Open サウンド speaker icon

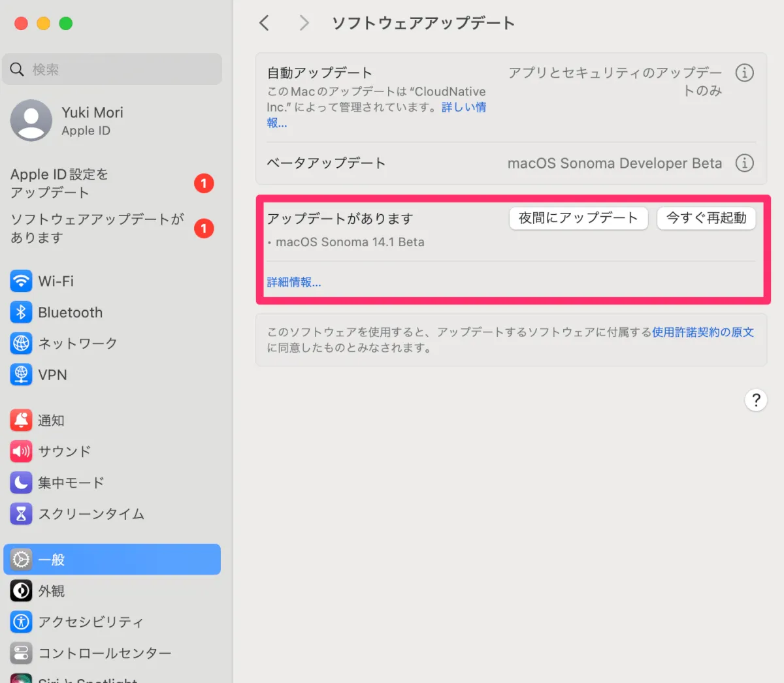pos(21,451)
